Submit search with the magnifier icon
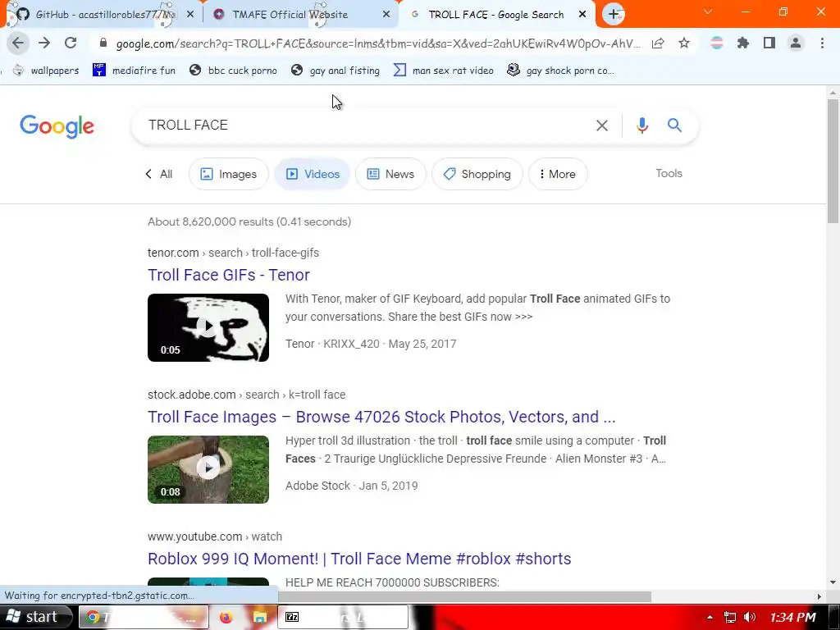 coord(674,126)
